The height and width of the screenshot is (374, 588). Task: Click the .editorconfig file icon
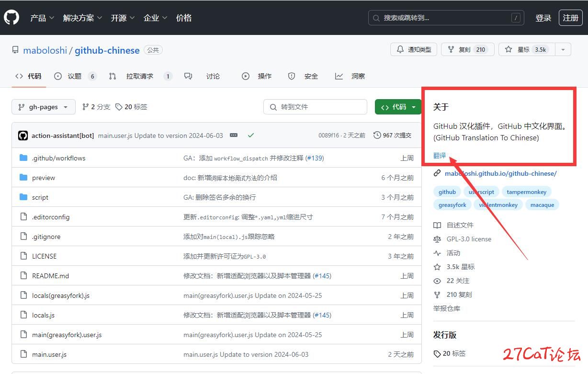click(23, 216)
